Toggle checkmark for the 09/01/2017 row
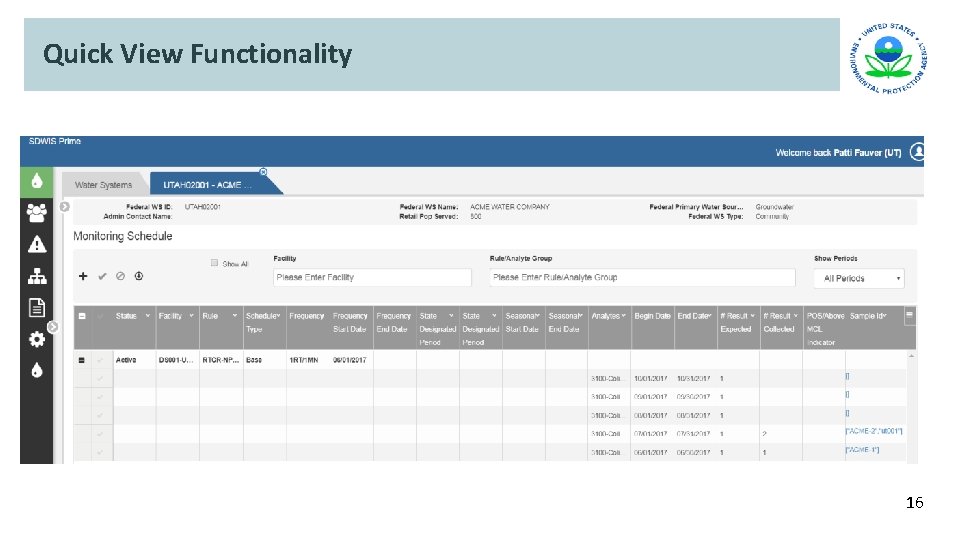Viewport: 960px width, 540px height. tap(100, 397)
